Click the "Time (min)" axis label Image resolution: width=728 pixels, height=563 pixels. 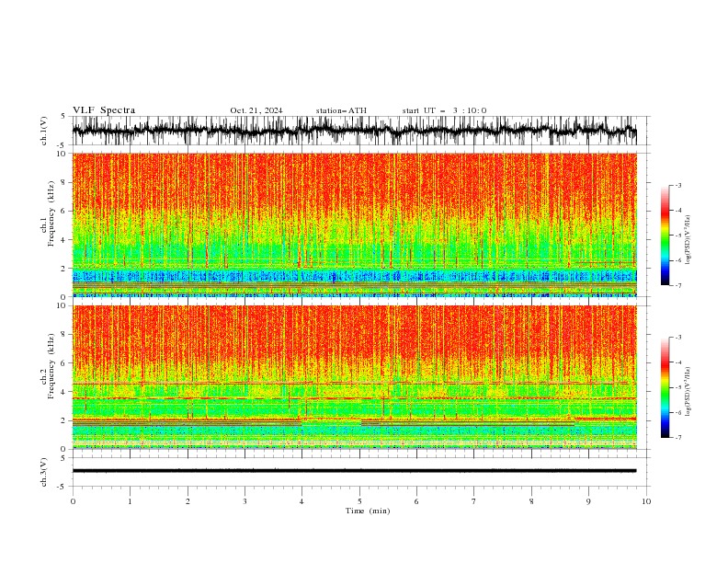[368, 511]
